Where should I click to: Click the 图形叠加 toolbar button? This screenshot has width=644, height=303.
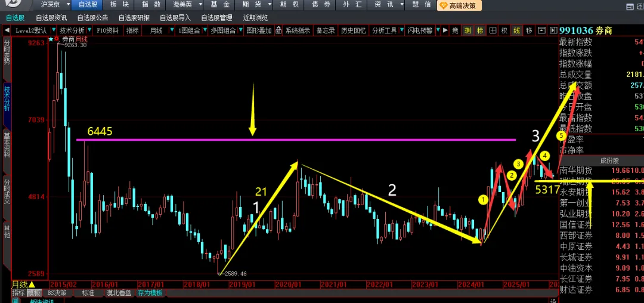[259, 30]
